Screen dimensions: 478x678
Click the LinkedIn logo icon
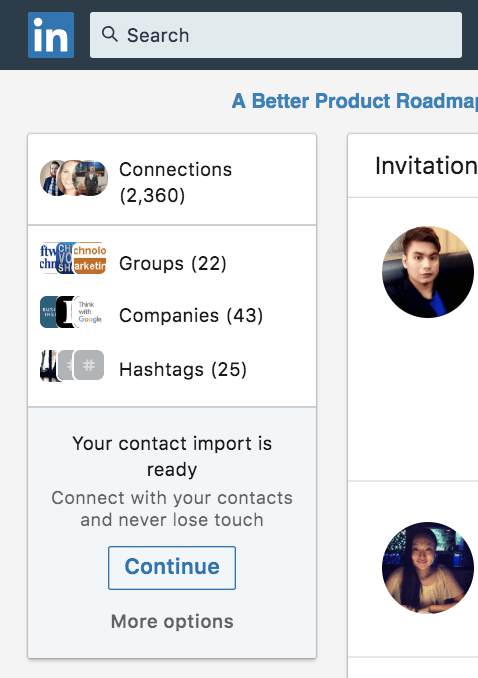(51, 35)
